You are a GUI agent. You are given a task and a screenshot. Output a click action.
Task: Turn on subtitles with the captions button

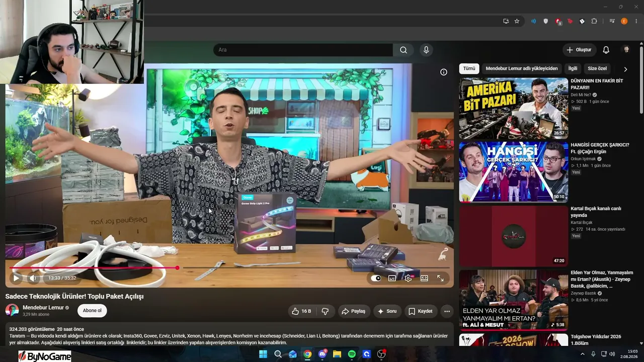pos(392,278)
